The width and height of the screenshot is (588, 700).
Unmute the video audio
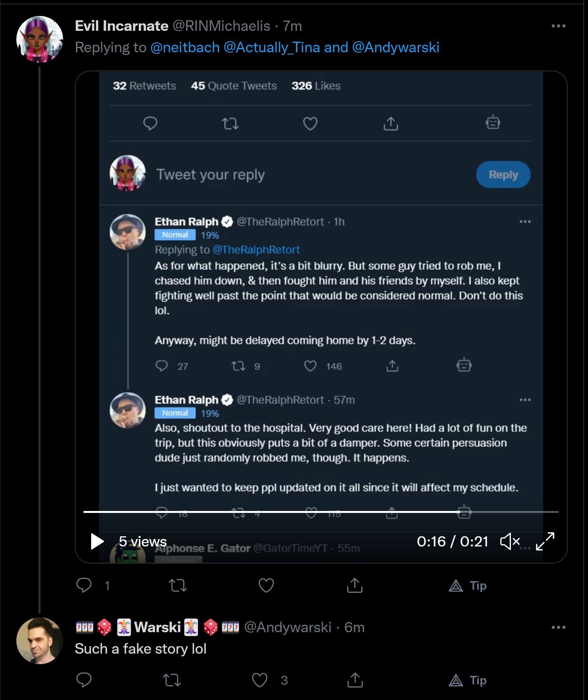point(510,541)
